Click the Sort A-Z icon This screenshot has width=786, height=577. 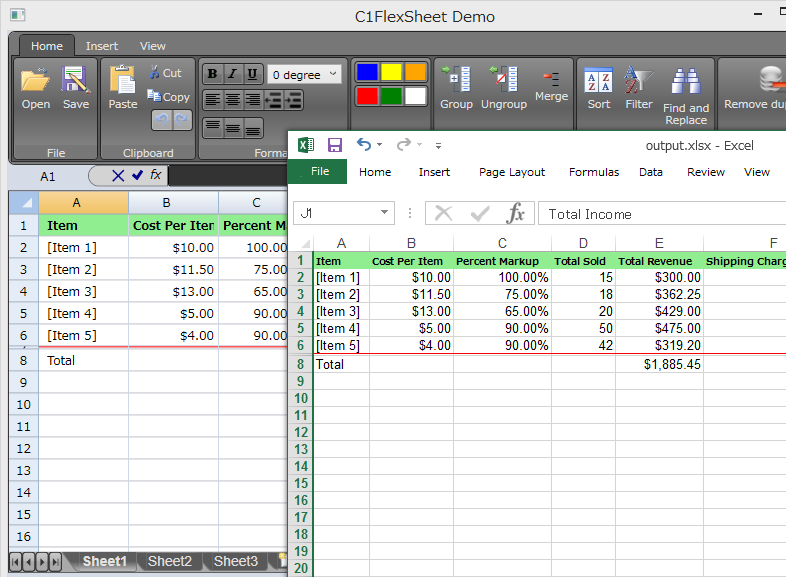599,80
